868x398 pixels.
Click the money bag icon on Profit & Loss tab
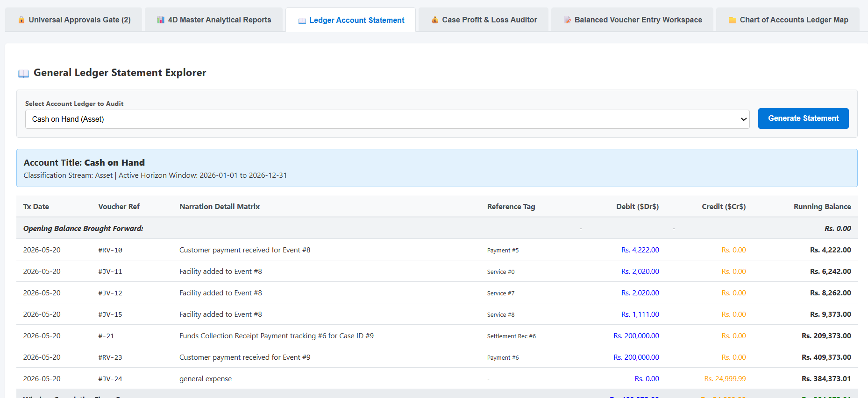pos(435,20)
